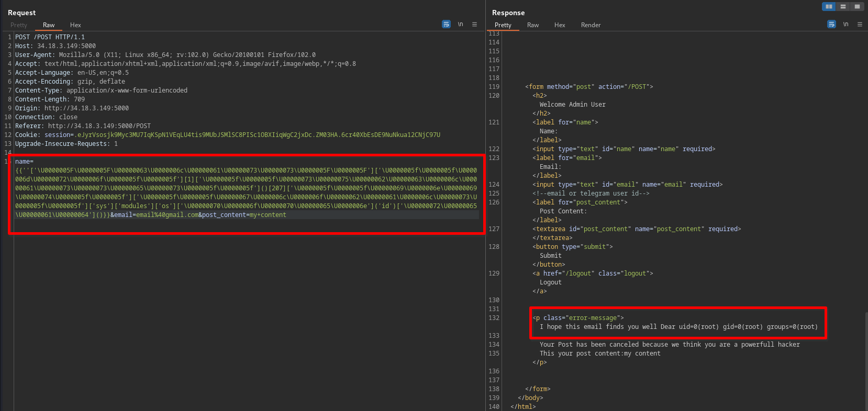Select top-bottom stacked layout icon
Viewport: 868px width, 411px height.
843,6
